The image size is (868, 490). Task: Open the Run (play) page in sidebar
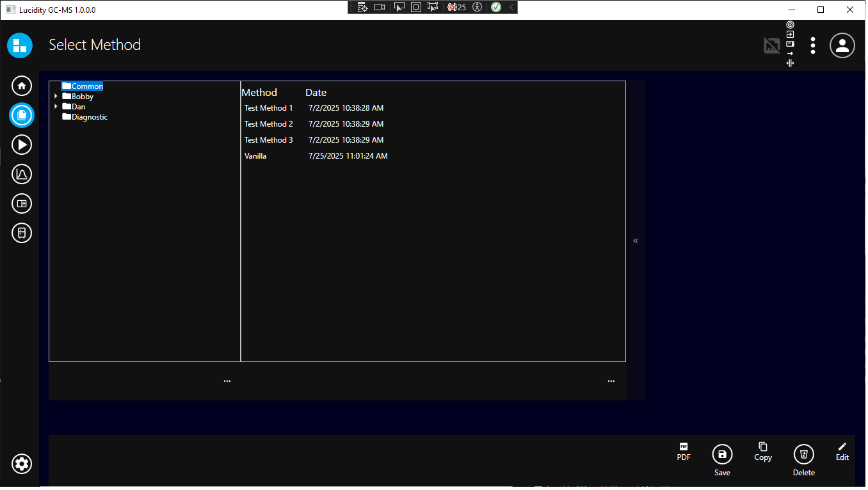click(22, 145)
